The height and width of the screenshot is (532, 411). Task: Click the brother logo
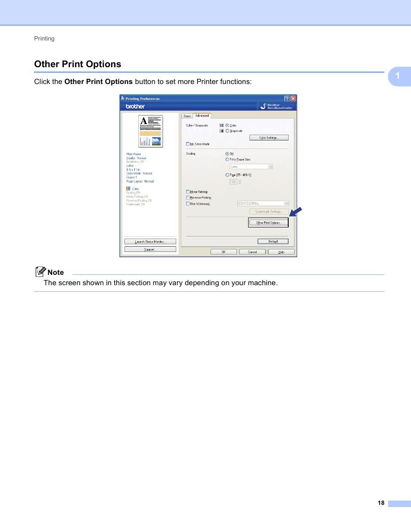pos(135,106)
